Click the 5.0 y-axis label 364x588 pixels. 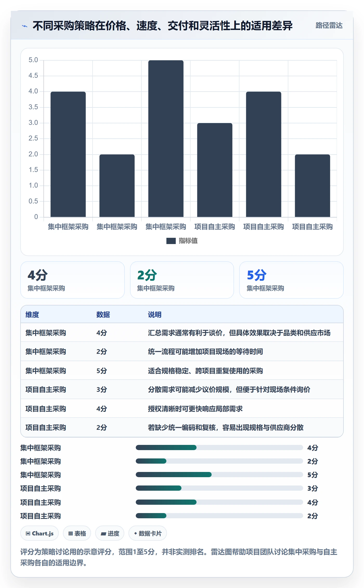click(x=33, y=60)
